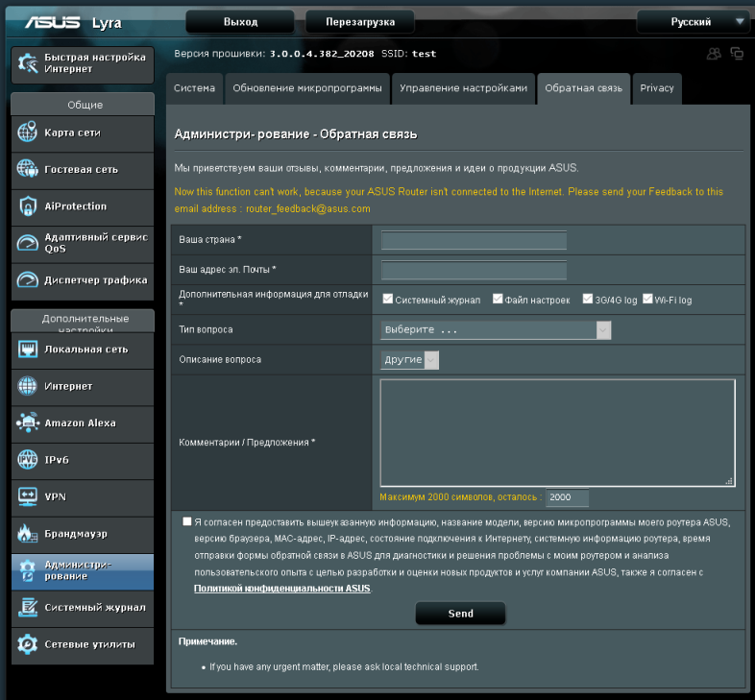This screenshot has height=700, width=755.
Task: Select the Обратная связь tab
Action: click(x=584, y=88)
